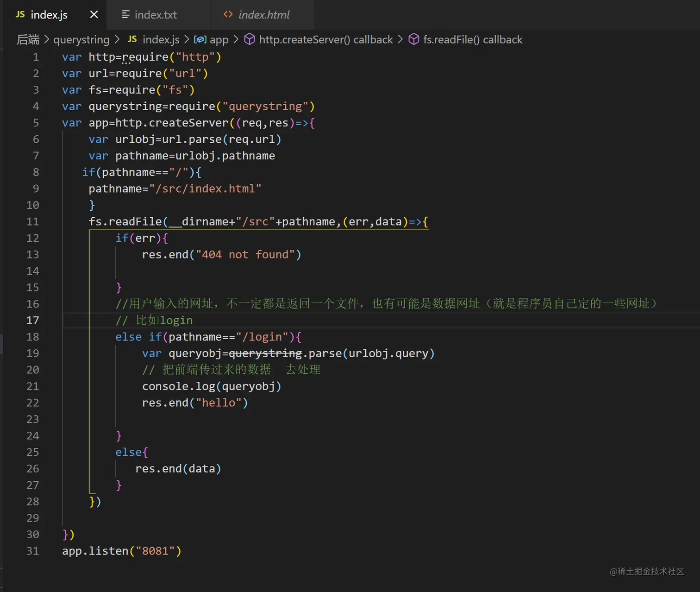Click the "// 比如login" comment
Image resolution: width=700 pixels, height=592 pixels.
pyautogui.click(x=154, y=321)
